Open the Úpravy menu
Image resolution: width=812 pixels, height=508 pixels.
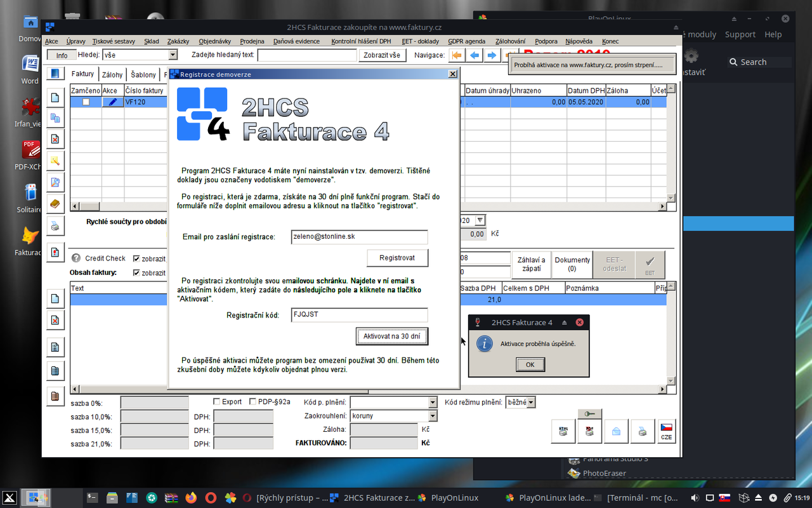(x=75, y=41)
